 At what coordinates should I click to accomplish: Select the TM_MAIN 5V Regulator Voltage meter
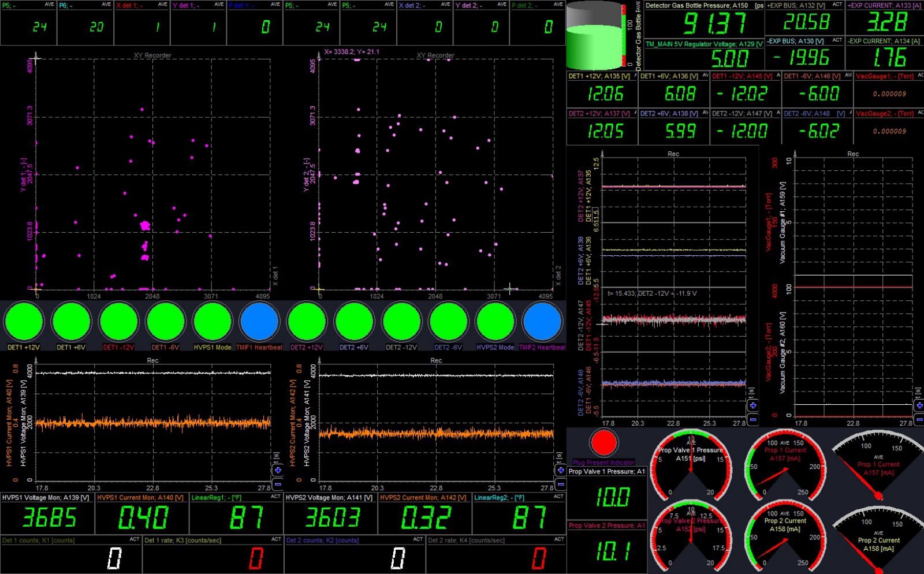click(704, 54)
